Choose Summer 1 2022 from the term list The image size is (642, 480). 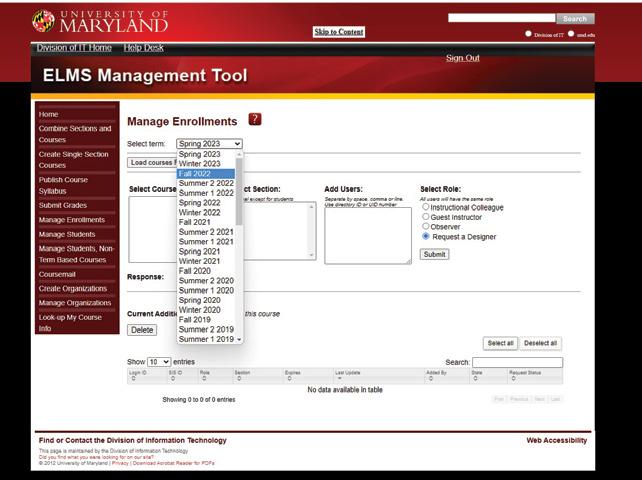tap(206, 193)
